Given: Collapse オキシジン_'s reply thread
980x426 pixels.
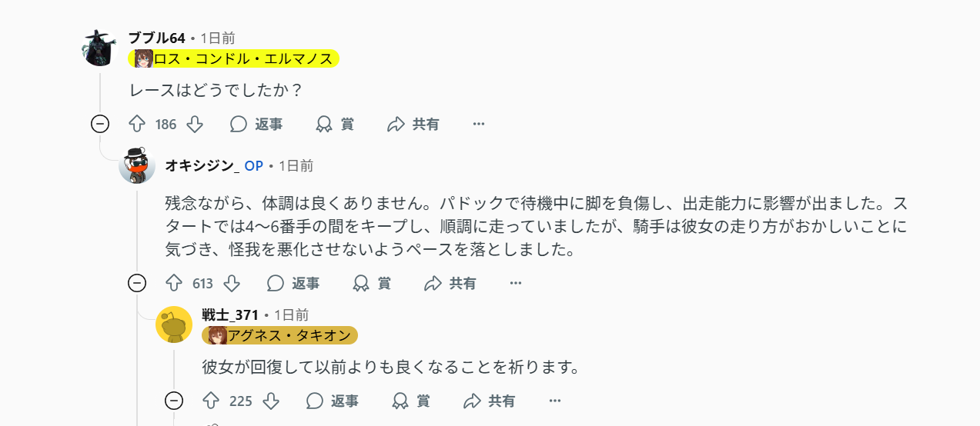Looking at the screenshot, I should [137, 284].
